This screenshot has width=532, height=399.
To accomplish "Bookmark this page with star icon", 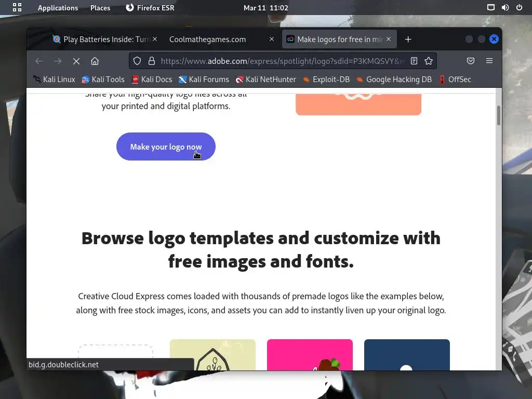I will 429,61.
